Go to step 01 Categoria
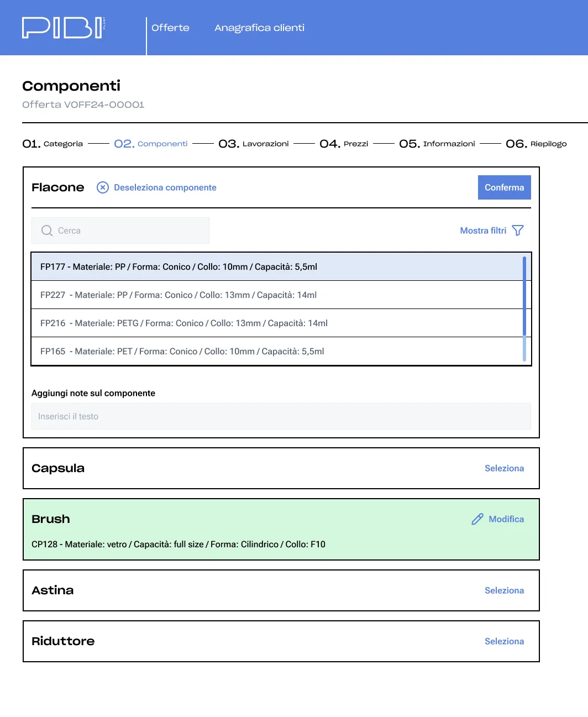This screenshot has width=588, height=717. click(x=53, y=144)
